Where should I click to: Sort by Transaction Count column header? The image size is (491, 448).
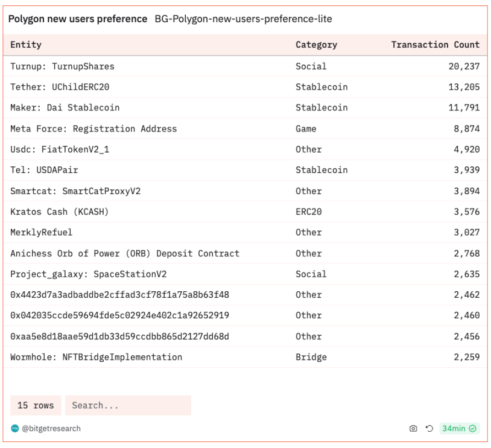point(435,45)
